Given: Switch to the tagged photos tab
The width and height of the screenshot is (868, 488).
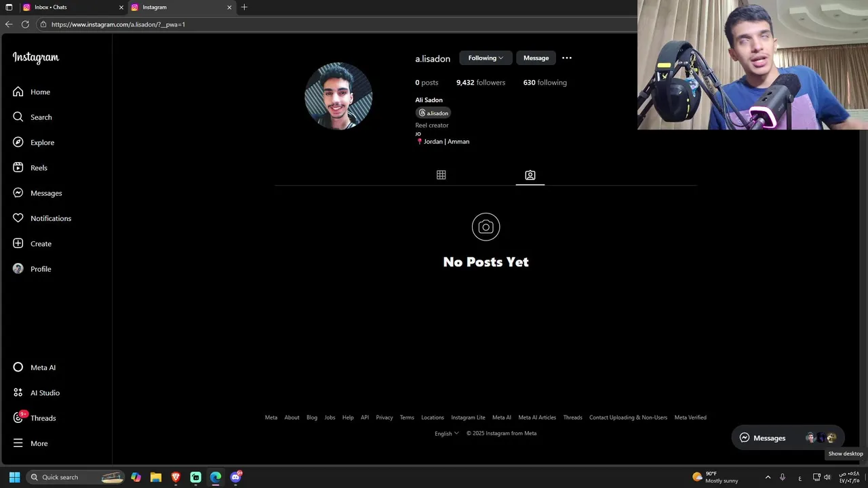Looking at the screenshot, I should coord(530,175).
